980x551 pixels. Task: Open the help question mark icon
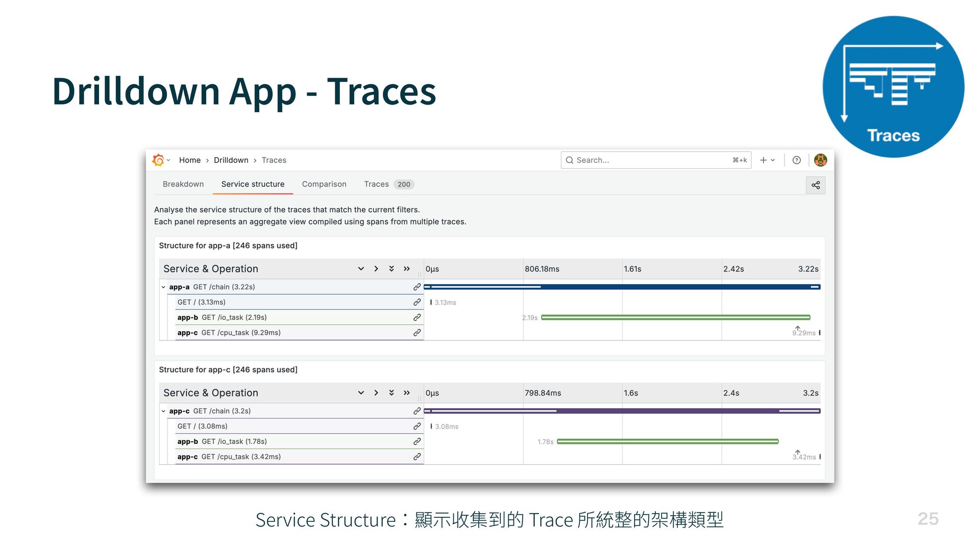(796, 160)
